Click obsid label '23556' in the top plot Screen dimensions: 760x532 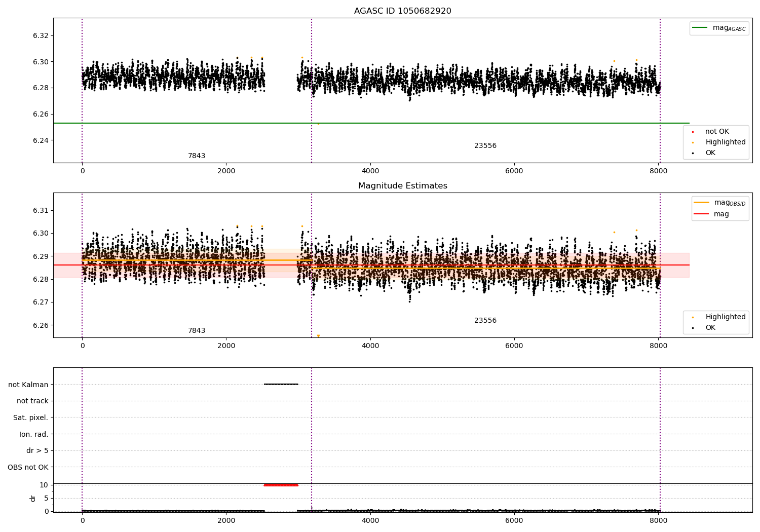pyautogui.click(x=485, y=145)
